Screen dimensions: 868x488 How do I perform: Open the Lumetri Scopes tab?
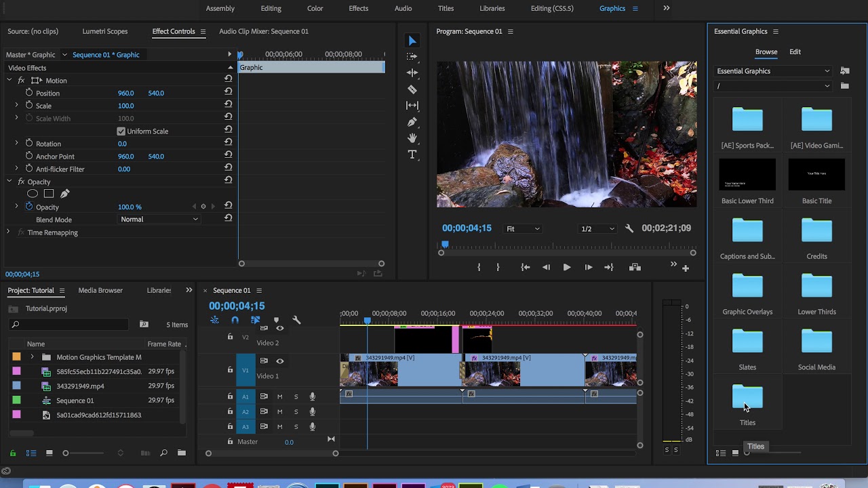click(x=104, y=31)
